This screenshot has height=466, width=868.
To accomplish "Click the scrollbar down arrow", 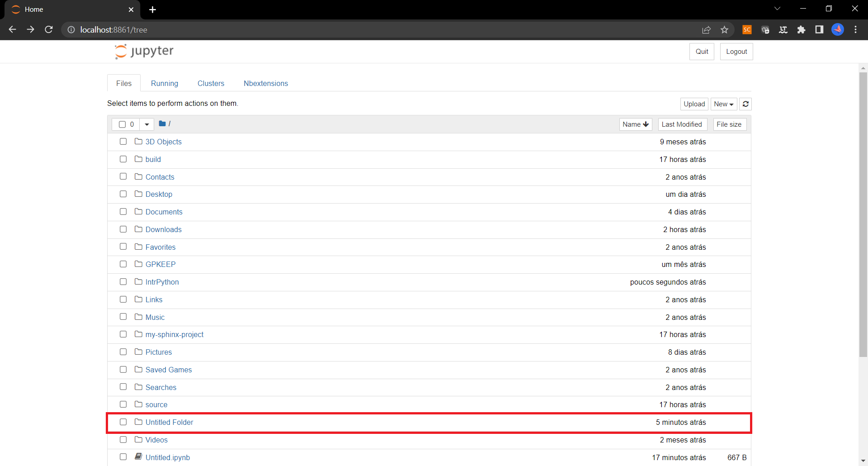I will coord(863,461).
